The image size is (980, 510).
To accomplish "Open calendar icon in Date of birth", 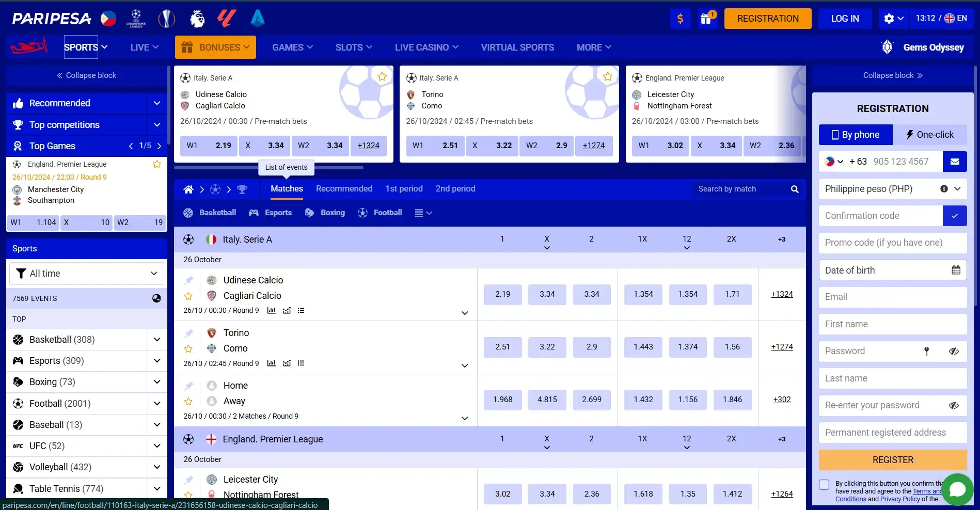I will (956, 270).
